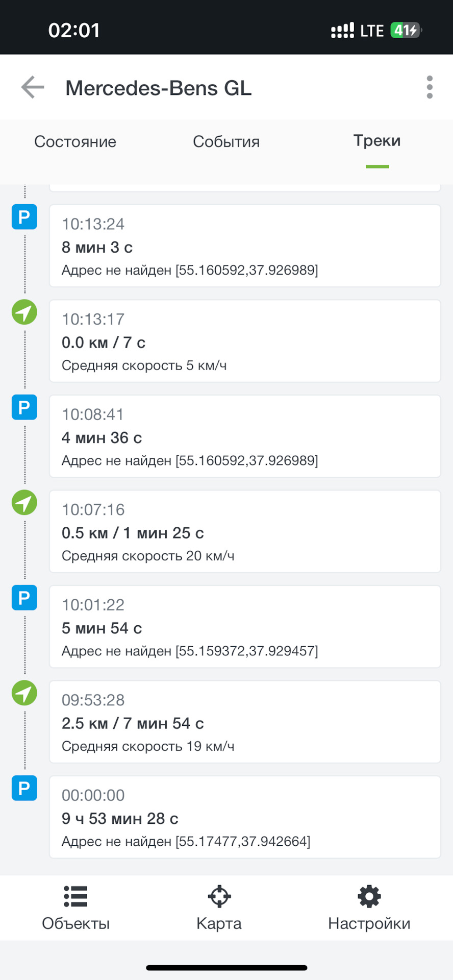Open the three-dot overflow menu
Viewport: 453px width, 980px height.
[x=430, y=87]
